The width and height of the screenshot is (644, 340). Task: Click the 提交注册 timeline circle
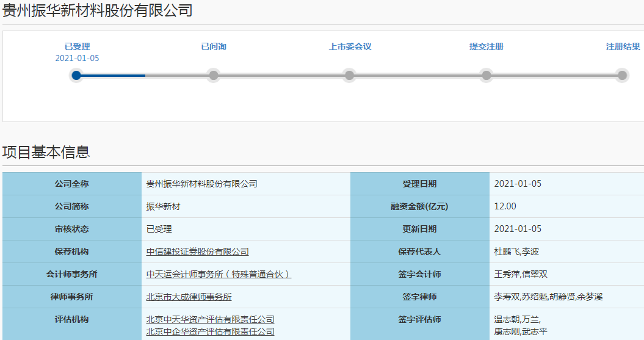point(487,76)
